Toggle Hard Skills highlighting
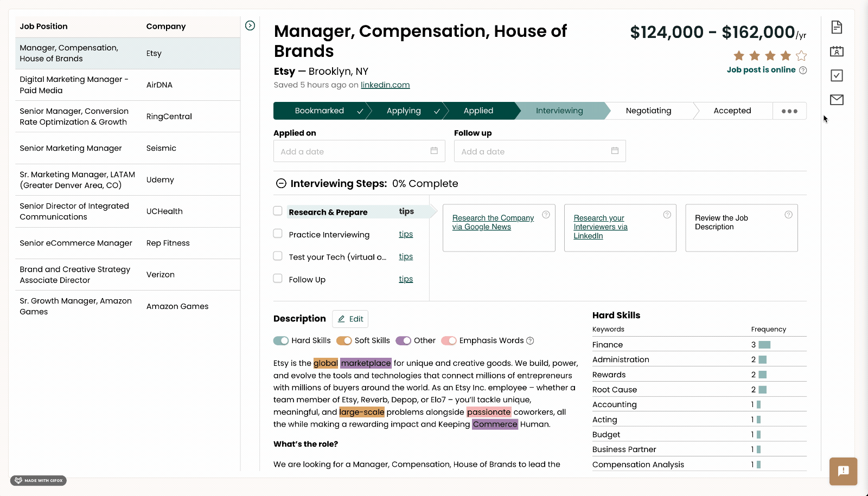The width and height of the screenshot is (868, 496). [x=281, y=341]
